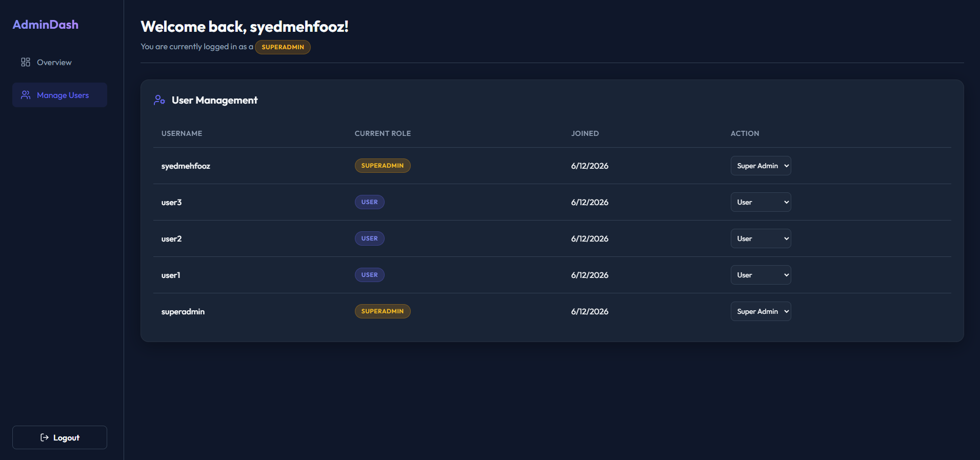
Task: Click the USERNAME column header
Action: point(182,133)
